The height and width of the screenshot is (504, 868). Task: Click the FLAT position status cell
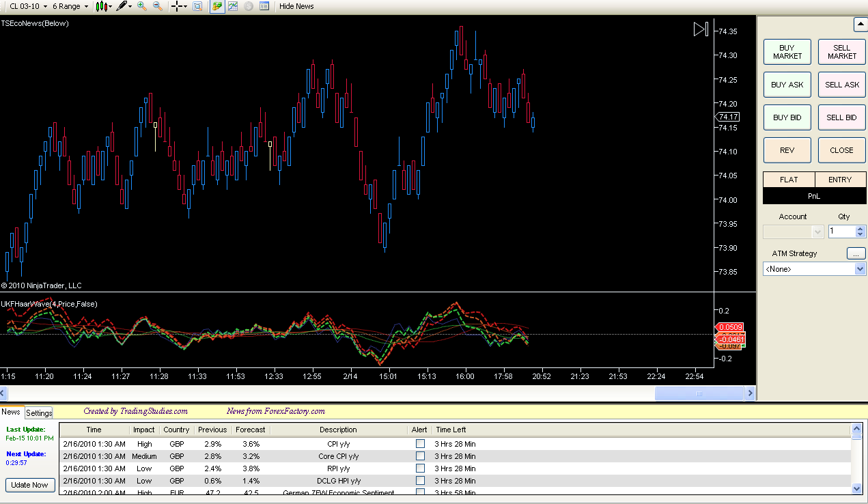pyautogui.click(x=789, y=180)
